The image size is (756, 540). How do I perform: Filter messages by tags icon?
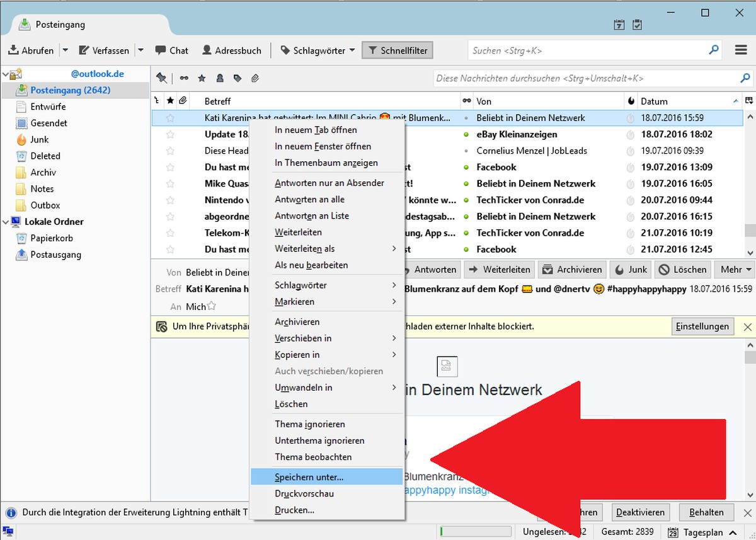tap(238, 79)
